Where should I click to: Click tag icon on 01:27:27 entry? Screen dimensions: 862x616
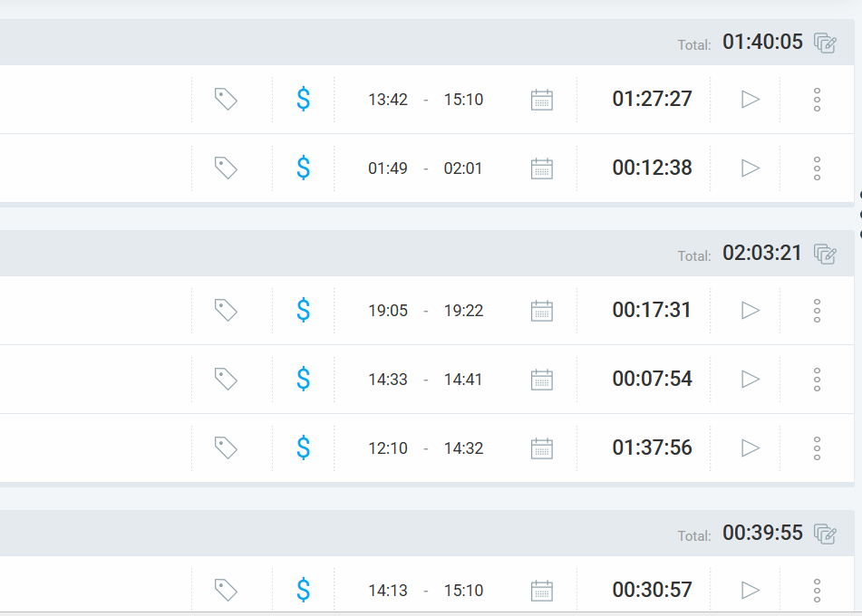coord(226,99)
